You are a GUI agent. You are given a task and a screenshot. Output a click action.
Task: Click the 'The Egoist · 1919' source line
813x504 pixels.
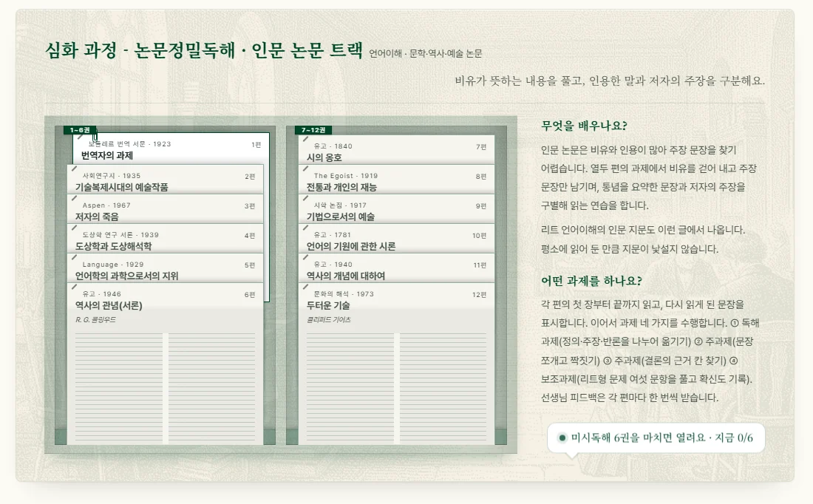click(x=346, y=176)
